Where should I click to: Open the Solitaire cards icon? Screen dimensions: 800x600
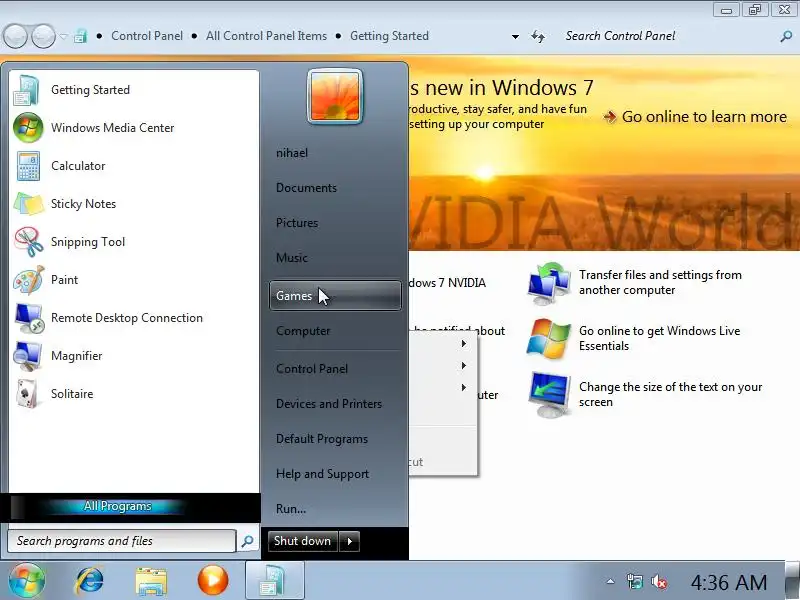coord(27,393)
